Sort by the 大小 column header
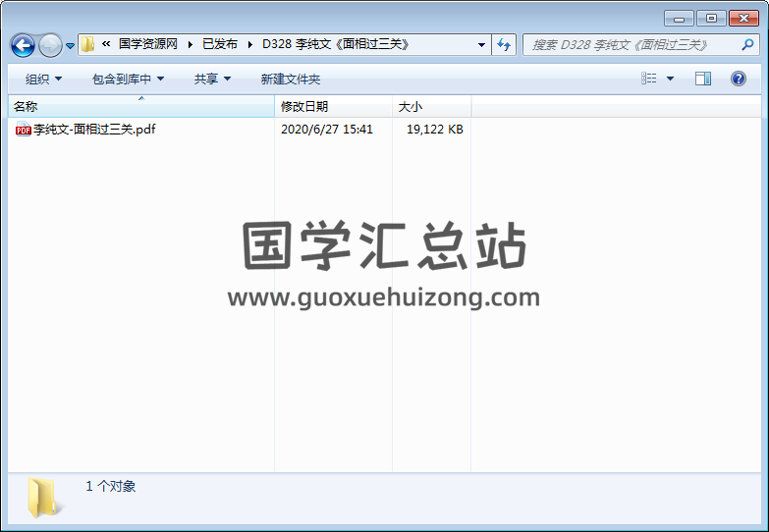 [x=431, y=106]
